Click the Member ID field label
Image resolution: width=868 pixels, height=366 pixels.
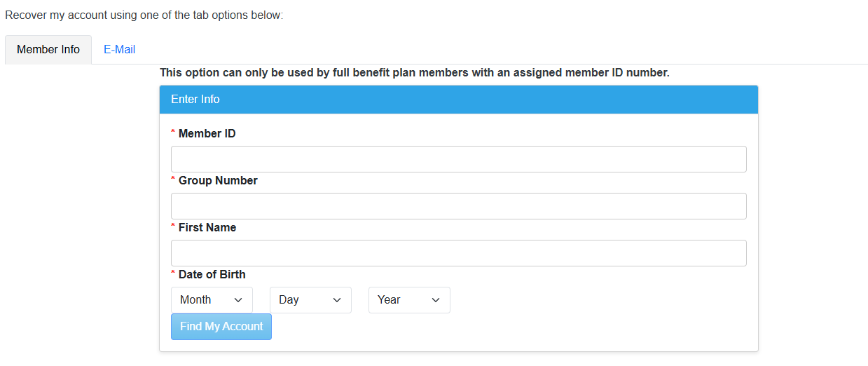[x=207, y=133]
